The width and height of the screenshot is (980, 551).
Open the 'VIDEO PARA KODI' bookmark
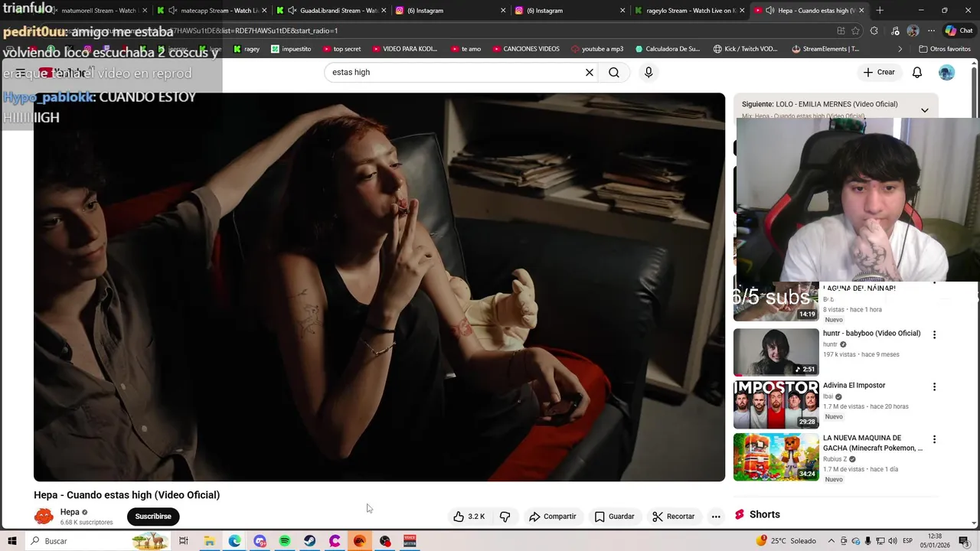[x=404, y=49]
